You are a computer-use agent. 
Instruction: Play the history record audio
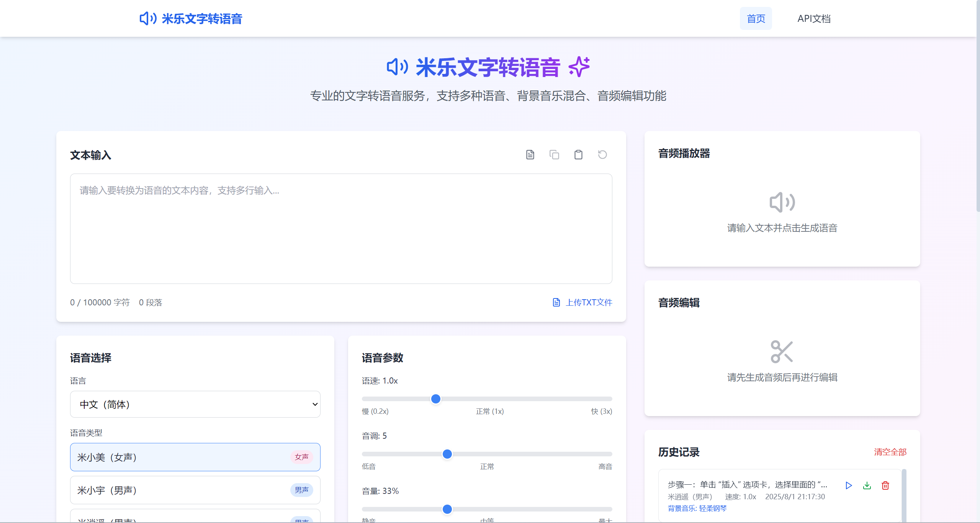pyautogui.click(x=849, y=485)
